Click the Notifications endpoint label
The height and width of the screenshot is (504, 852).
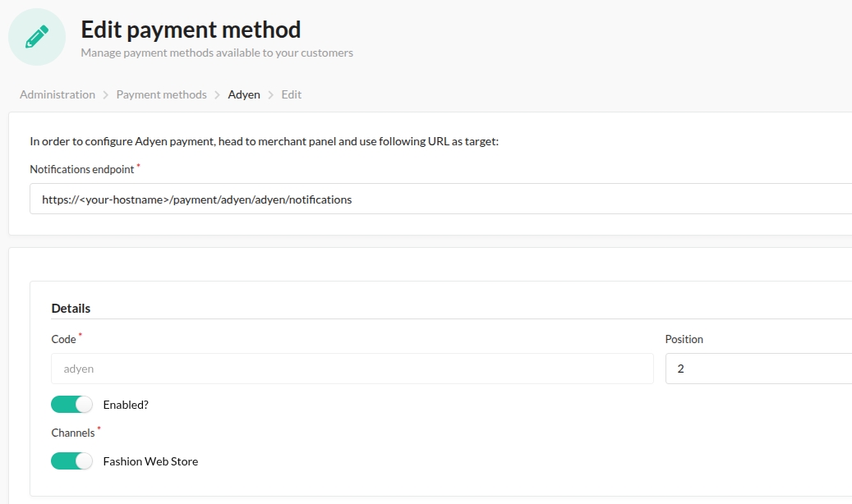point(82,169)
